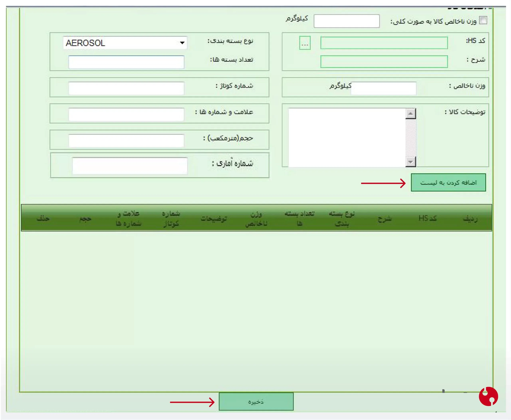Tick the 'وزن ناخالص کالا به صورت کلی' checkbox
Image resolution: width=511 pixels, height=420 pixels.
[x=483, y=20]
